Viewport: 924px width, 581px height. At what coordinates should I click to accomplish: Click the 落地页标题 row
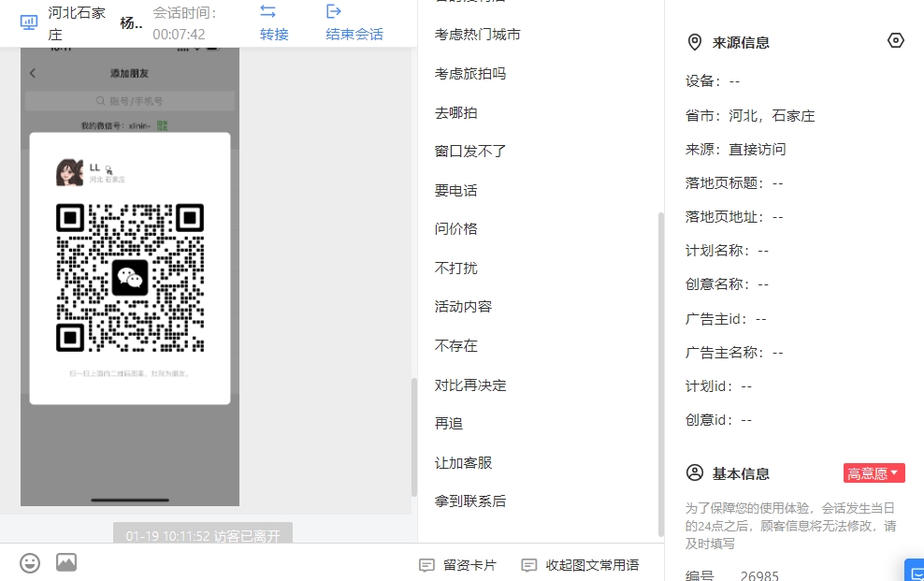(x=734, y=183)
